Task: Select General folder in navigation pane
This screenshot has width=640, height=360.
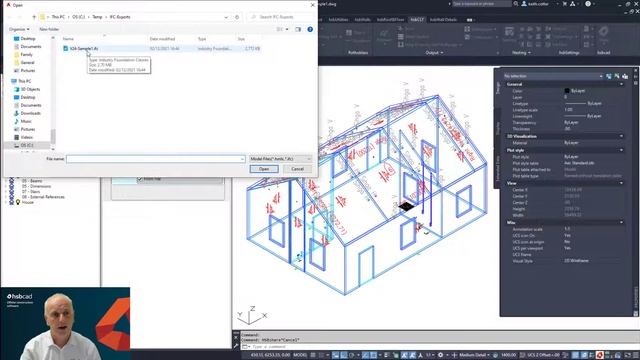Action: pyautogui.click(x=27, y=63)
